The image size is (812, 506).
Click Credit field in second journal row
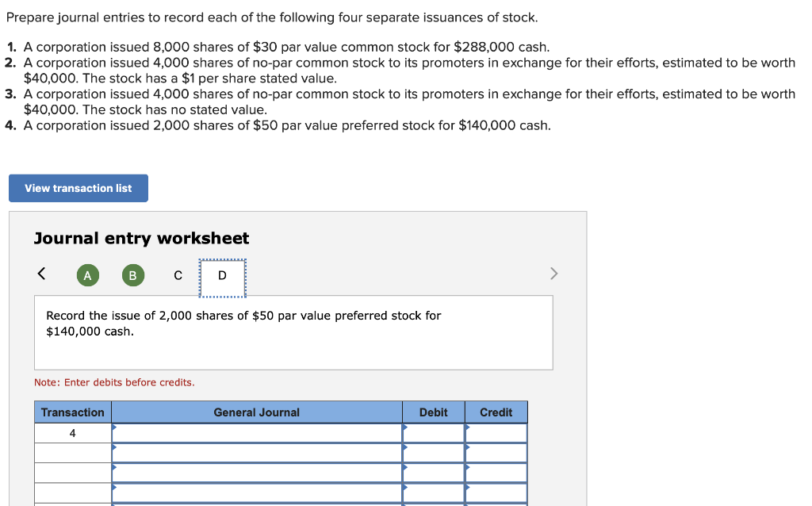496,453
